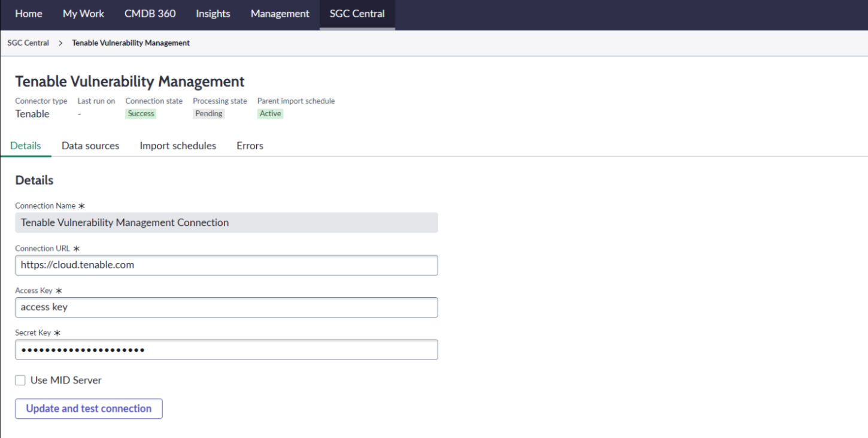Image resolution: width=868 pixels, height=438 pixels.
Task: Focus the Access Key input field
Action: [226, 307]
